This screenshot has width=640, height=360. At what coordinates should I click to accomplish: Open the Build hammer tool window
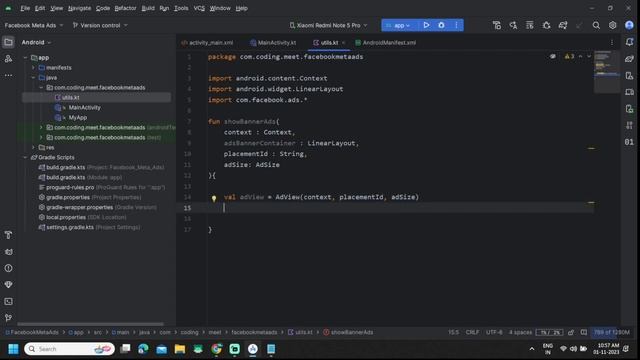point(8,235)
